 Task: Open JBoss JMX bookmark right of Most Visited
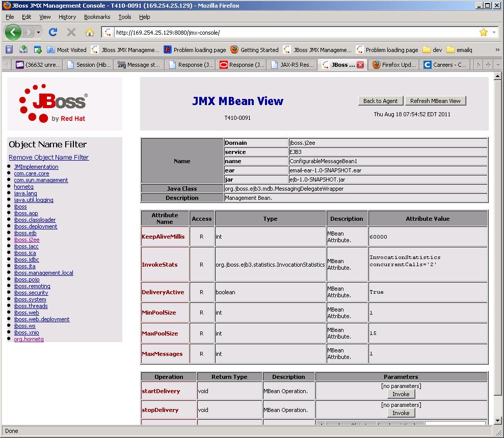125,50
